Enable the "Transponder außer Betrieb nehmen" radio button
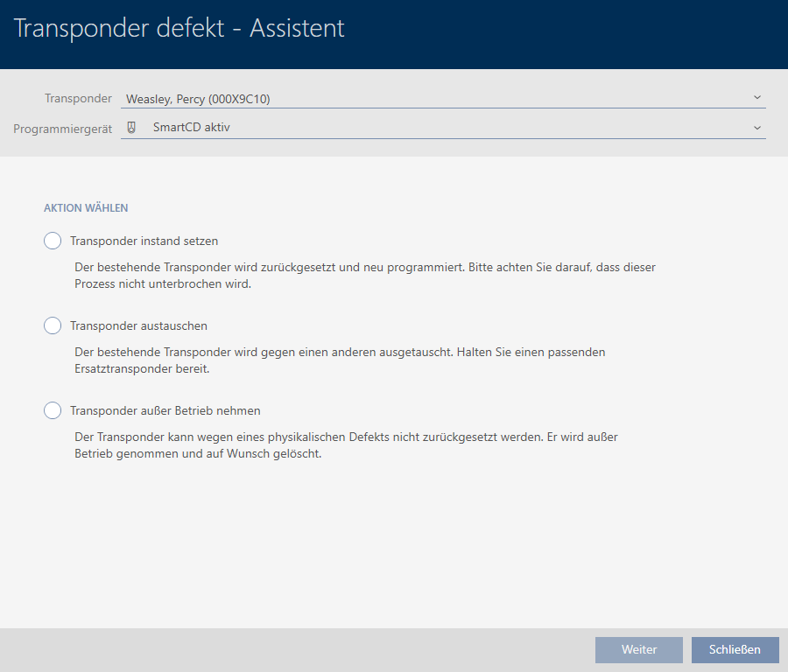The width and height of the screenshot is (788, 672). (53, 410)
